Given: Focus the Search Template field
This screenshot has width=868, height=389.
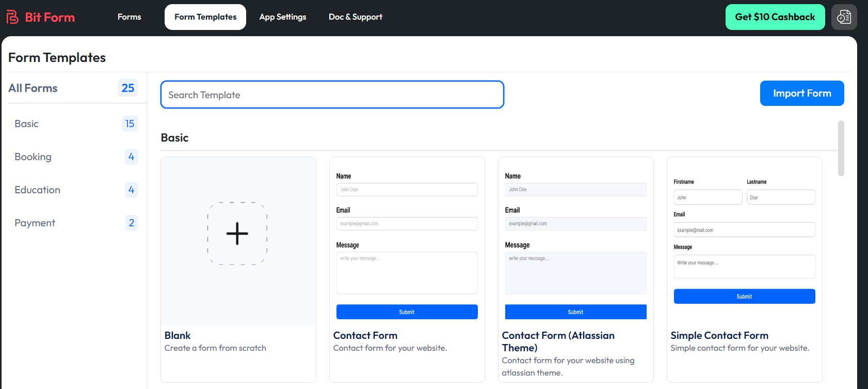Looking at the screenshot, I should (332, 95).
